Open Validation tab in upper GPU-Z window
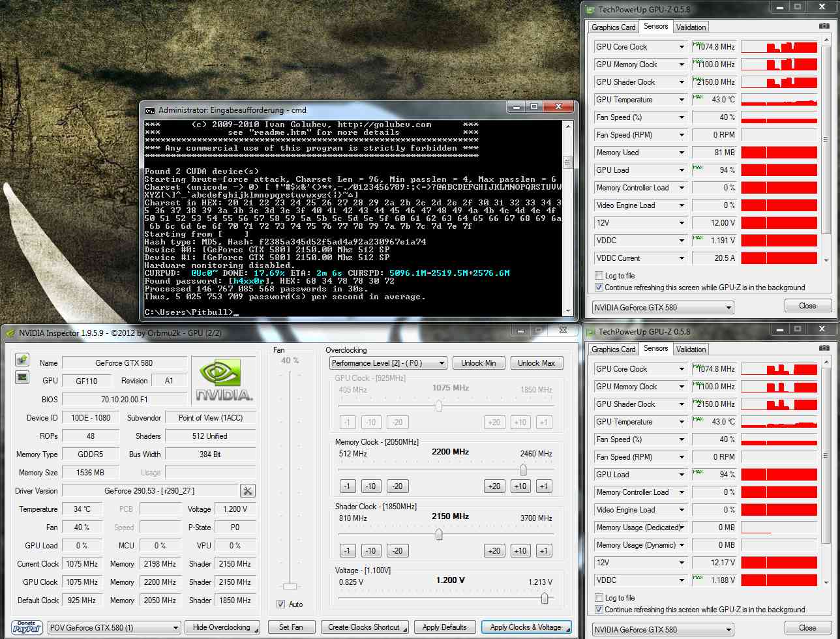The image size is (840, 639). pos(691,27)
